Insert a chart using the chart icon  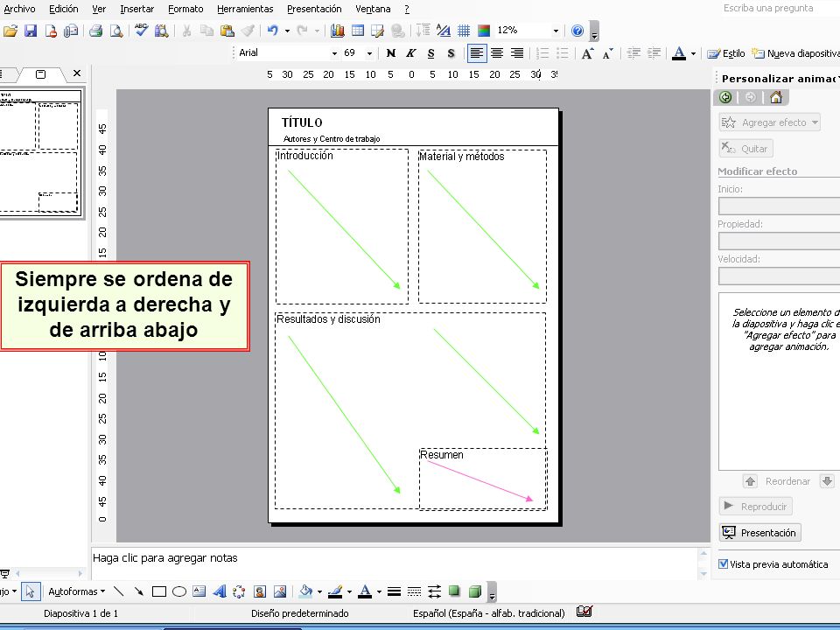(x=337, y=31)
